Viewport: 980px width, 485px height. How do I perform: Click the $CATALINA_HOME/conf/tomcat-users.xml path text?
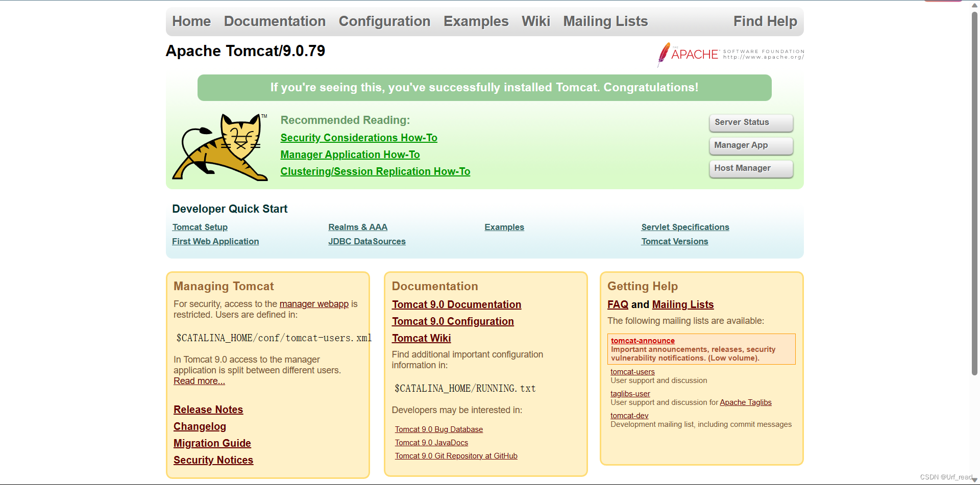click(x=274, y=338)
